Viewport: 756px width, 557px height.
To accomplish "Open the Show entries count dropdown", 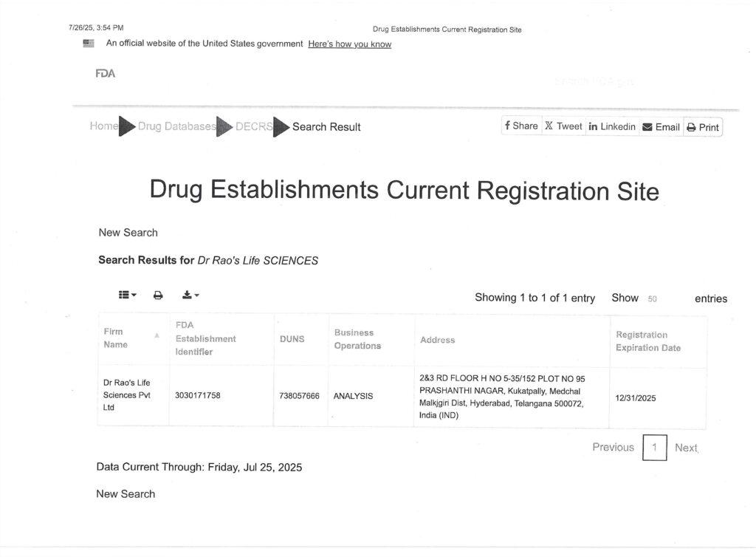I will pos(653,299).
